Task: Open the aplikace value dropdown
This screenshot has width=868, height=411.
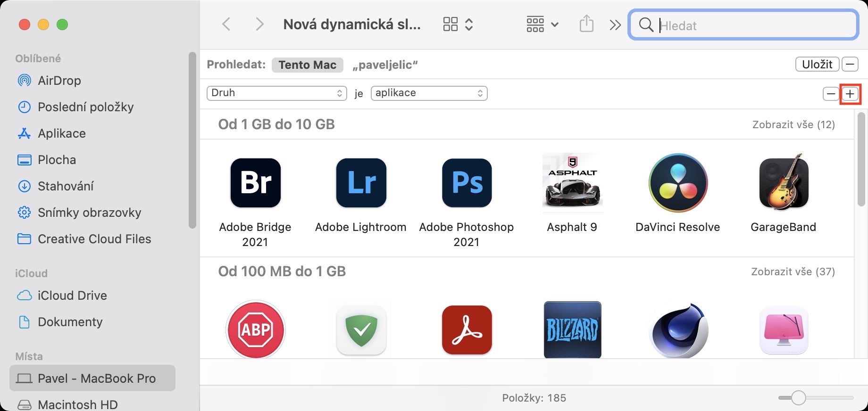Action: coord(429,93)
